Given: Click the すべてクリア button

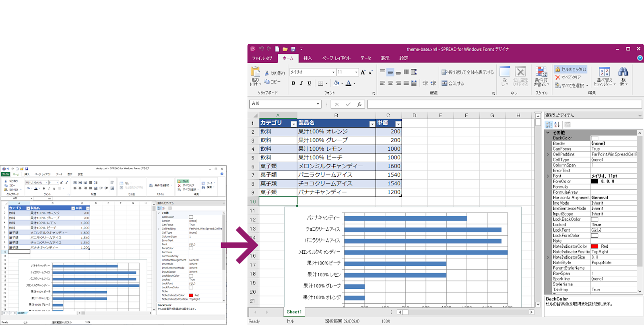Looking at the screenshot, I should pyautogui.click(x=568, y=77).
